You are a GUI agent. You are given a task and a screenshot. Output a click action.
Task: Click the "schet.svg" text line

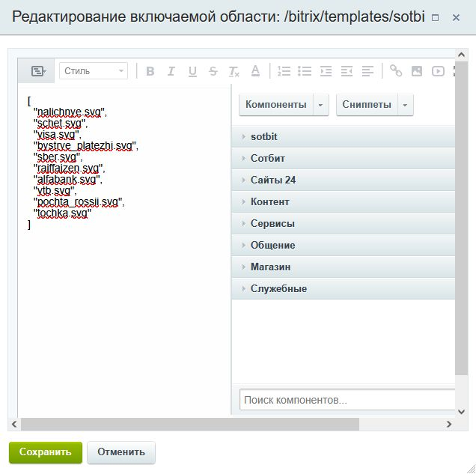[x=61, y=124]
